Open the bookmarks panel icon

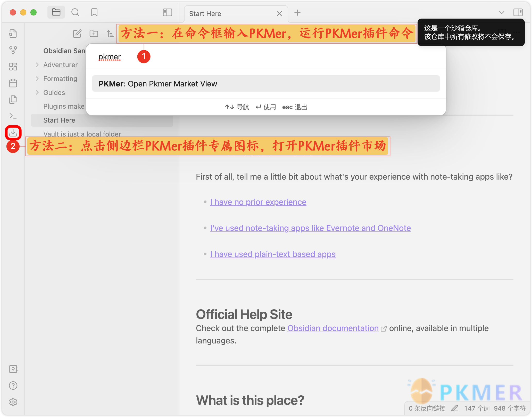click(x=94, y=12)
